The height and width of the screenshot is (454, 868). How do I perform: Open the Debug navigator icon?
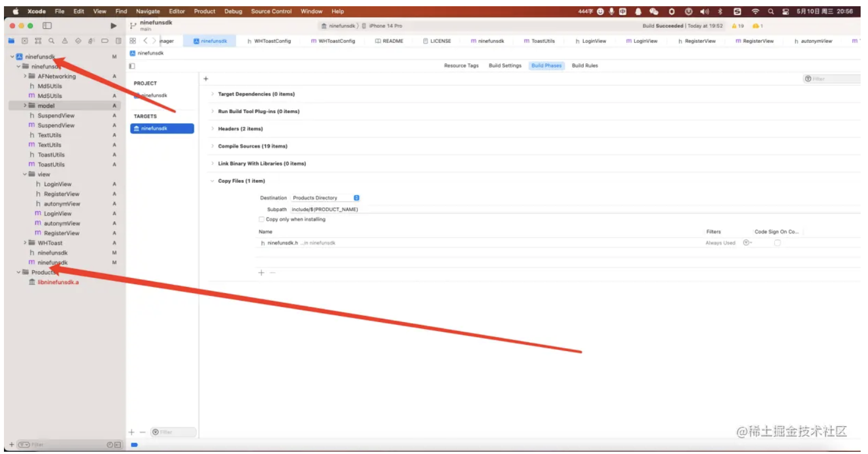click(x=91, y=41)
